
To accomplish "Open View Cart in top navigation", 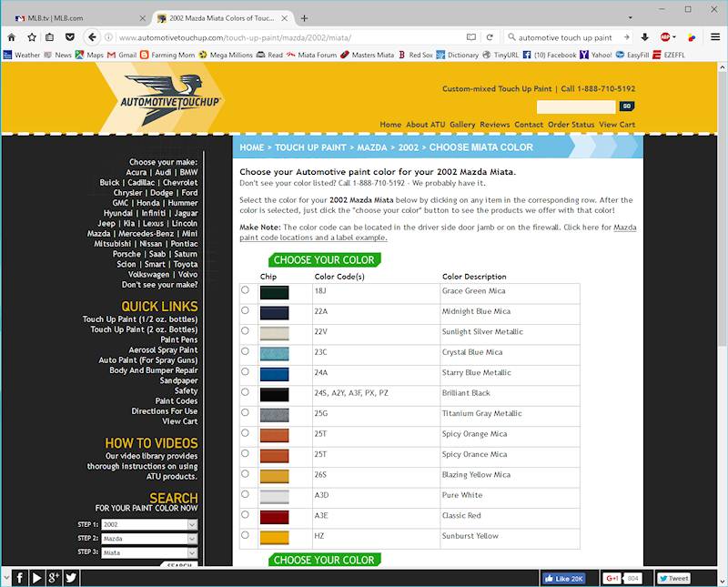I will pos(617,125).
